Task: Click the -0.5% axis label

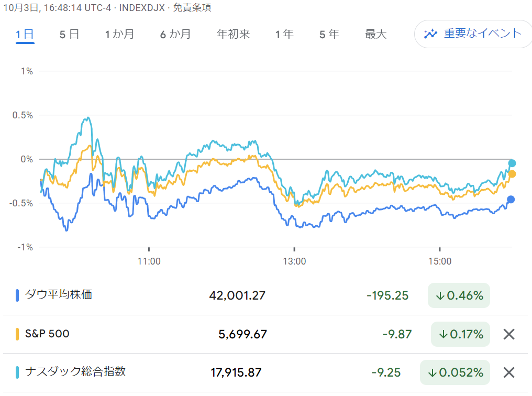Action: [x=21, y=203]
